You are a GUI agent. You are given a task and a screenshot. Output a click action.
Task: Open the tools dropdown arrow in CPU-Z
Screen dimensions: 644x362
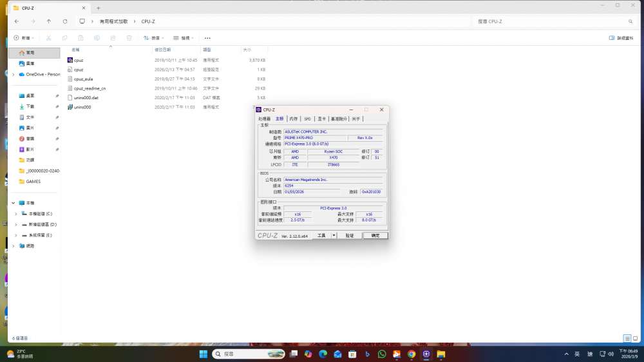click(334, 236)
